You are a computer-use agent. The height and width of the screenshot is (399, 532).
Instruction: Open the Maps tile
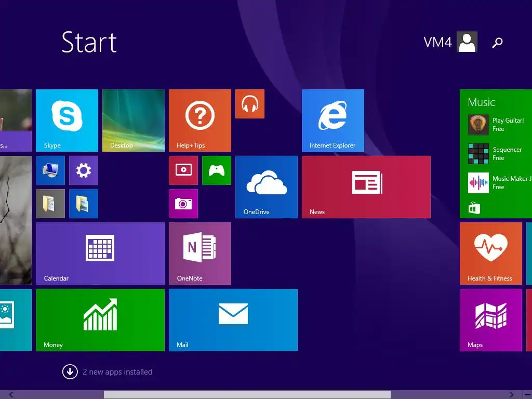(490, 320)
